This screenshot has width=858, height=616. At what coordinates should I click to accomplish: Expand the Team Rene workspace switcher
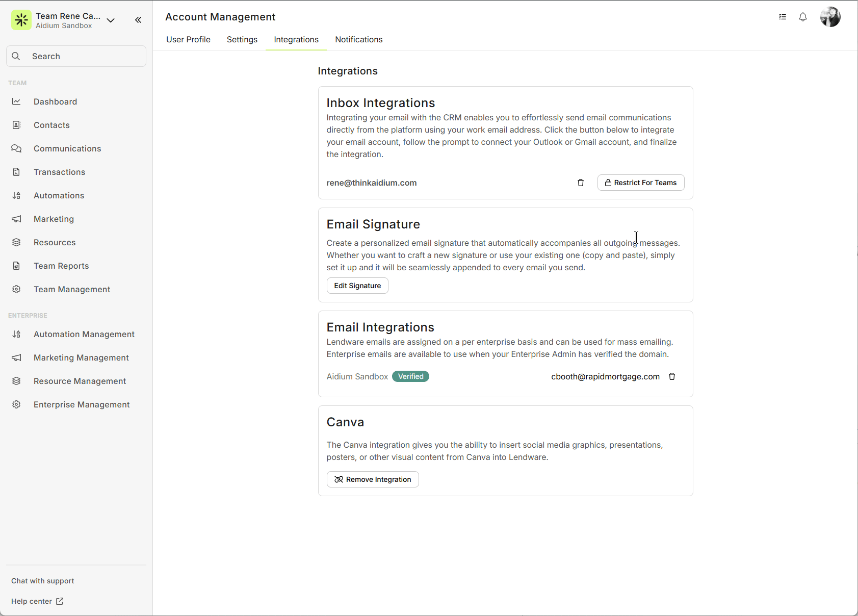pyautogui.click(x=111, y=20)
